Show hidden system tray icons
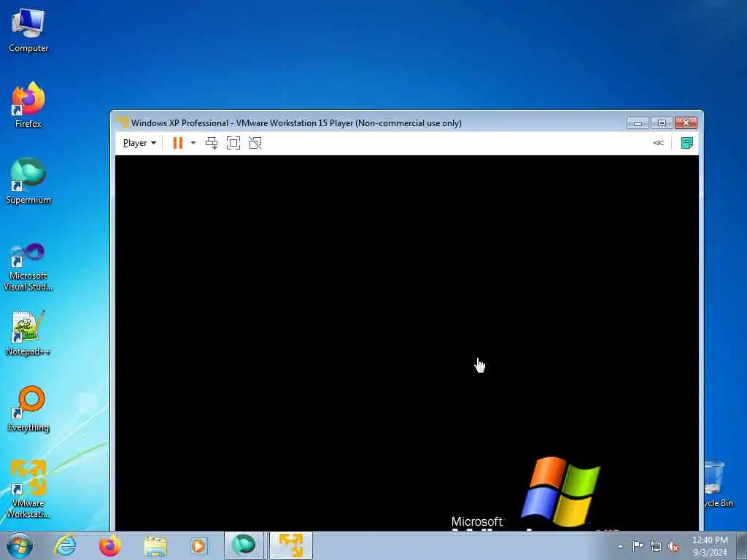This screenshot has width=747, height=560. click(620, 546)
